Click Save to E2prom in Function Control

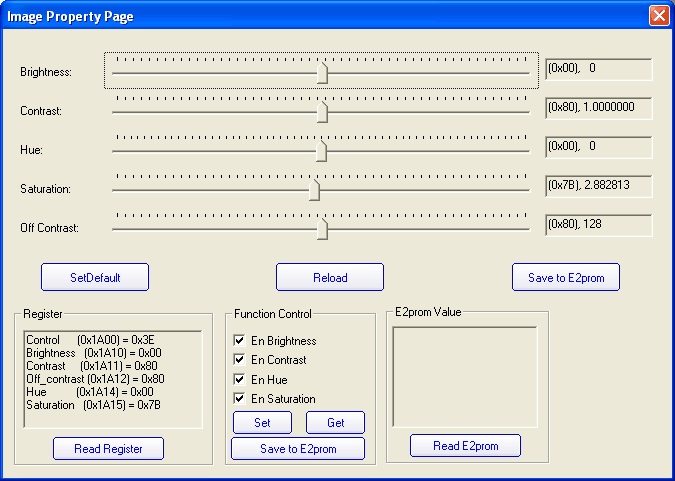coord(298,449)
